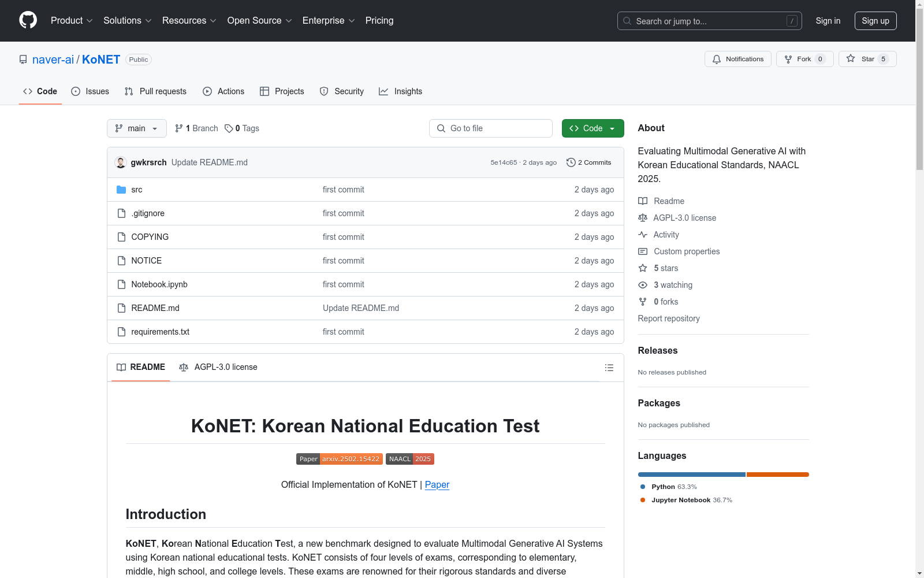Expand the Resources menu

[x=189, y=20]
